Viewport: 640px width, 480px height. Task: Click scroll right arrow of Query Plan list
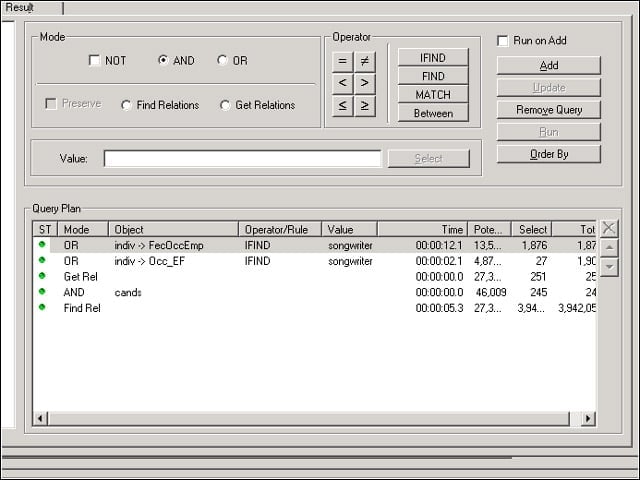coord(588,418)
